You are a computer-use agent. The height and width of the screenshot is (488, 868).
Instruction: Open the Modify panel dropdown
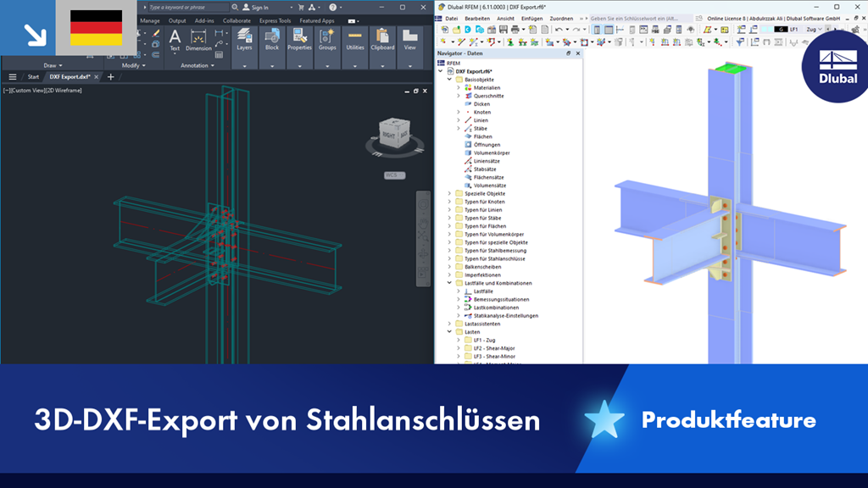[133, 65]
